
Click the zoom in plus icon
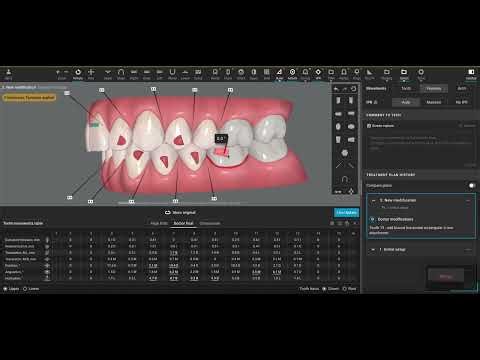tap(58, 72)
